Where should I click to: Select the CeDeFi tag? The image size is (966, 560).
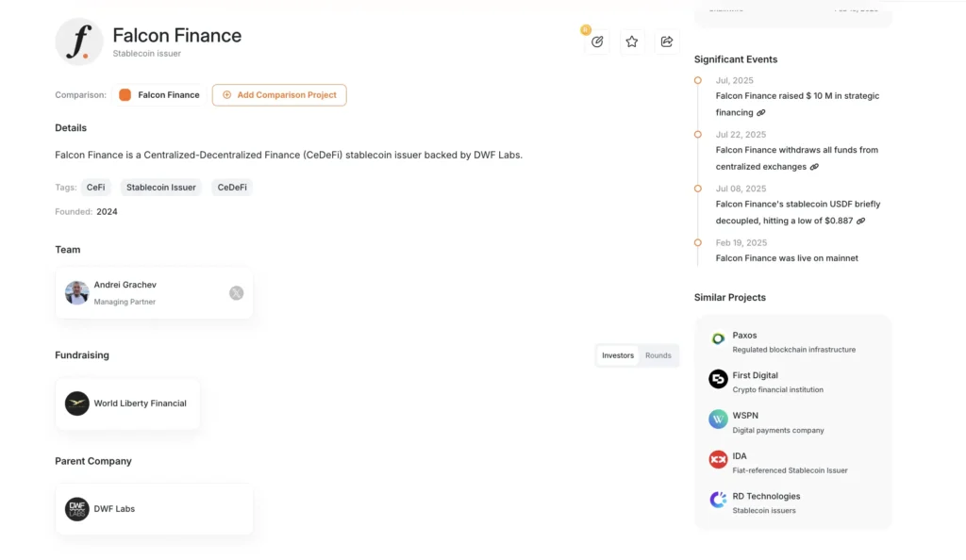click(232, 187)
